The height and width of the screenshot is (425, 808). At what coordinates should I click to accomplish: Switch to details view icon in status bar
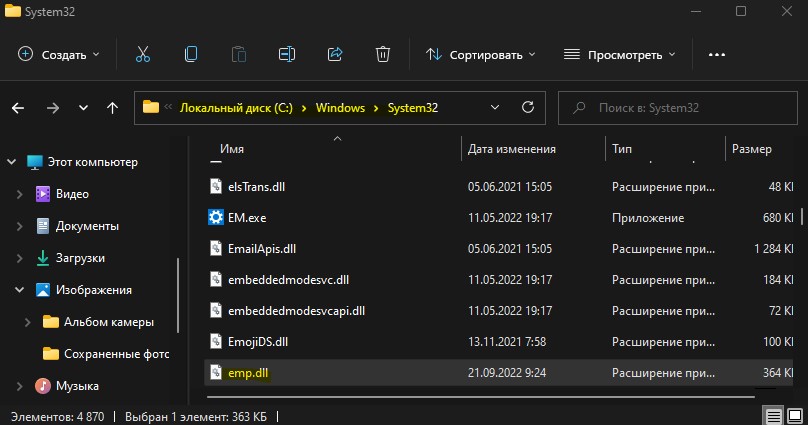click(x=773, y=415)
